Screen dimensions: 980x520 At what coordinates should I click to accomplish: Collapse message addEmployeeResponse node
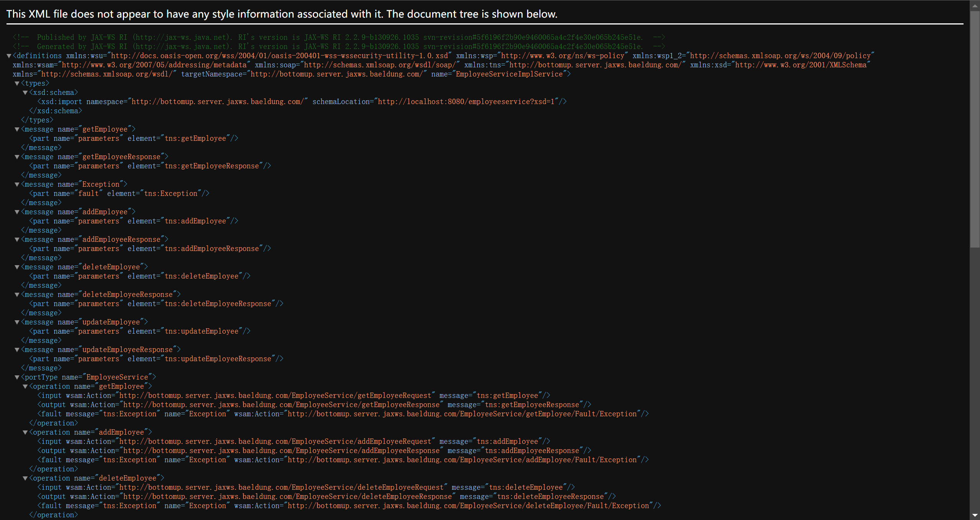(17, 240)
